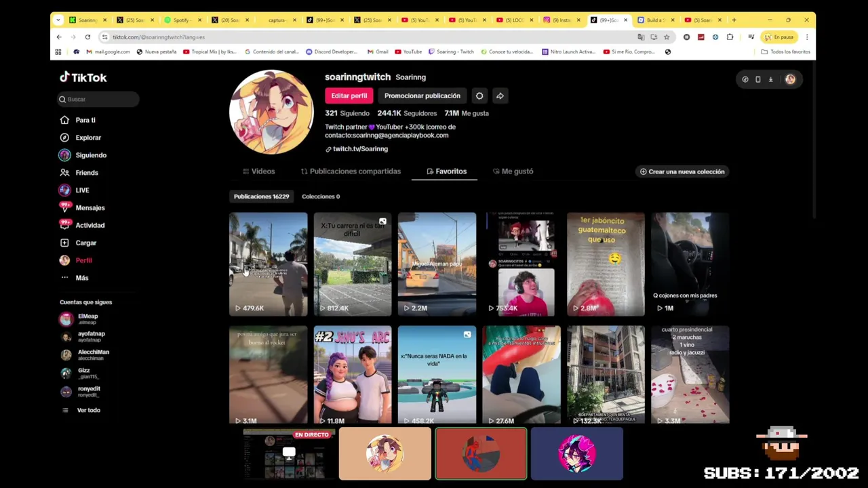Reload the browser page
Image resolution: width=868 pixels, height=488 pixels.
[x=87, y=37]
